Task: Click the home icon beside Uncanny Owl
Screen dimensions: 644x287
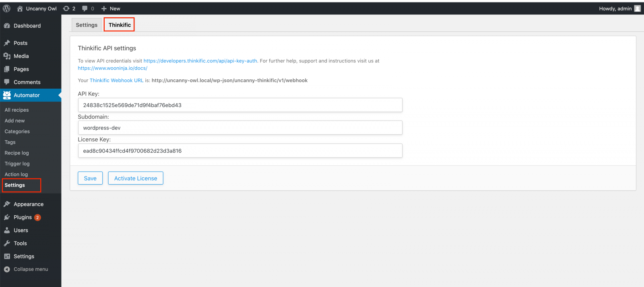Action: tap(20, 8)
